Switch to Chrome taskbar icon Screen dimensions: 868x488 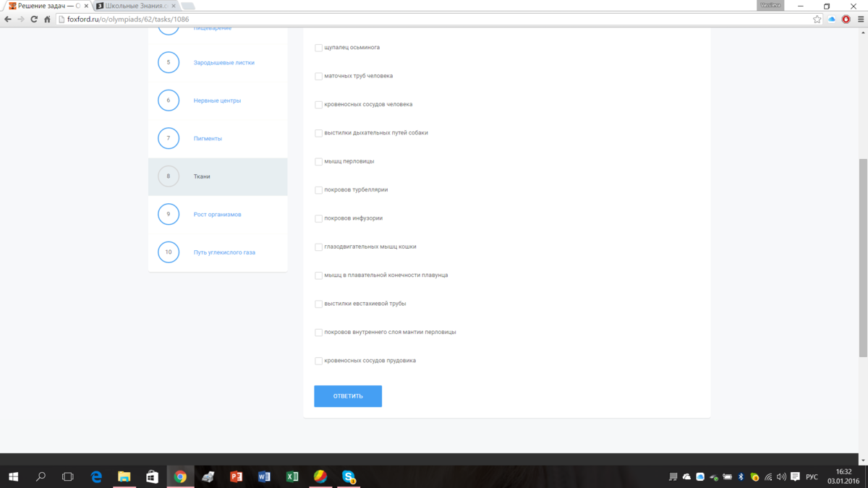[180, 477]
